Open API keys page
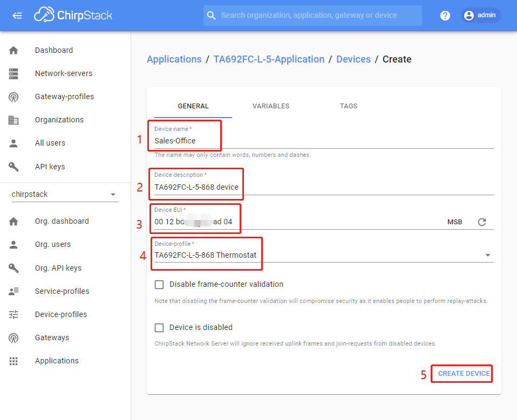This screenshot has height=420, width=517. click(50, 167)
